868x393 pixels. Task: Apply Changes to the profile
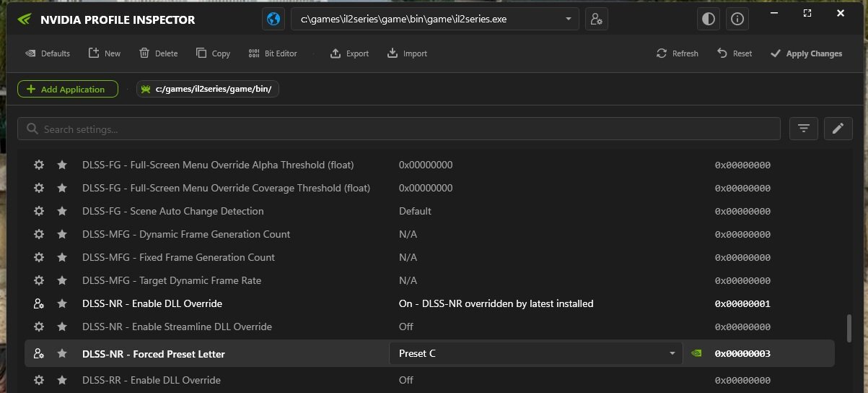[x=806, y=53]
